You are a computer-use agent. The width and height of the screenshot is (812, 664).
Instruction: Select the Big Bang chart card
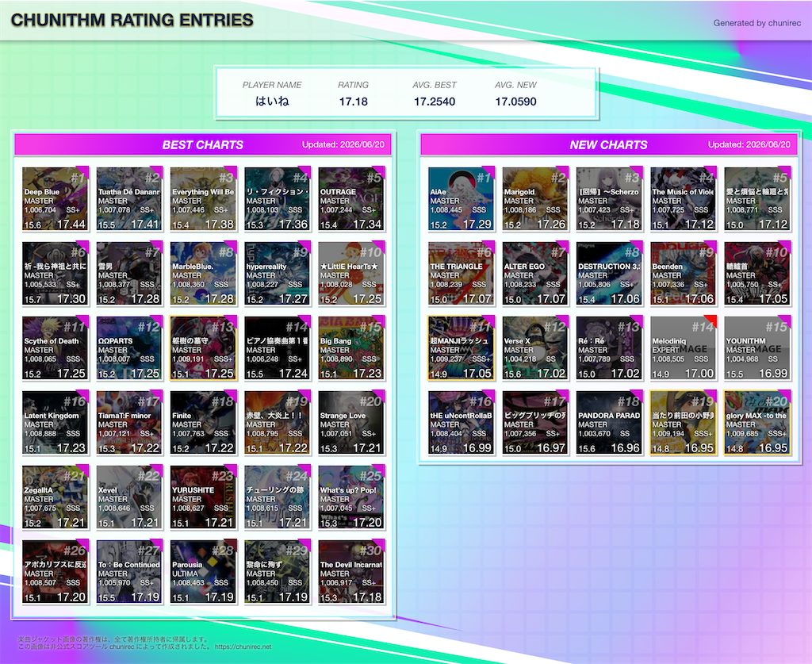(351, 348)
